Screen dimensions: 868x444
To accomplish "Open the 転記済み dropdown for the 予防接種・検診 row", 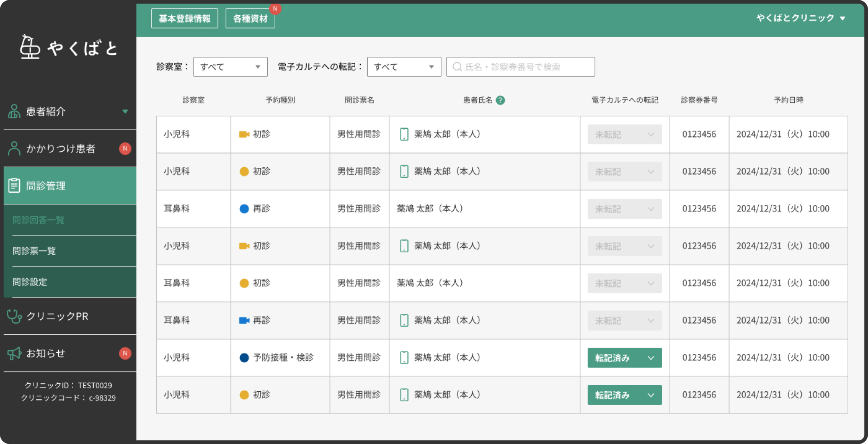I will coord(624,358).
